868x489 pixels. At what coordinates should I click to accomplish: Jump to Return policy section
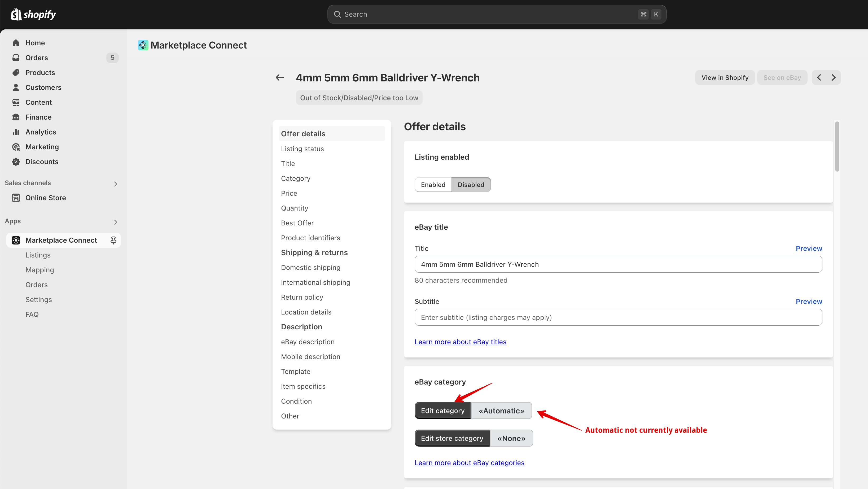click(302, 297)
